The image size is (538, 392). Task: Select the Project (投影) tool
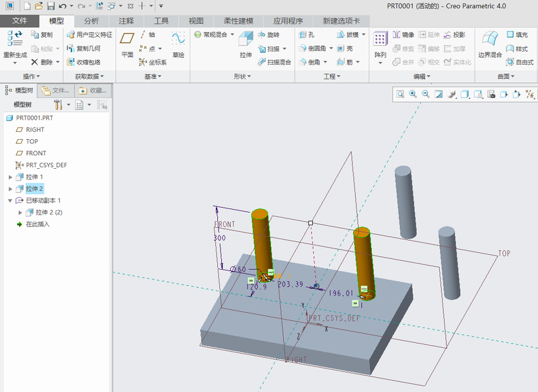click(455, 35)
